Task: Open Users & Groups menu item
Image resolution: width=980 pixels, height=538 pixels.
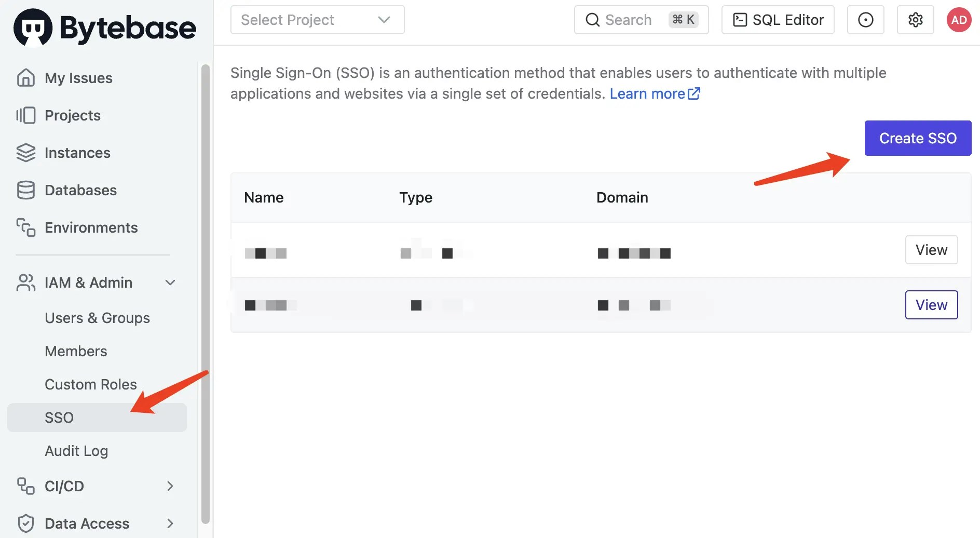Action: tap(97, 318)
